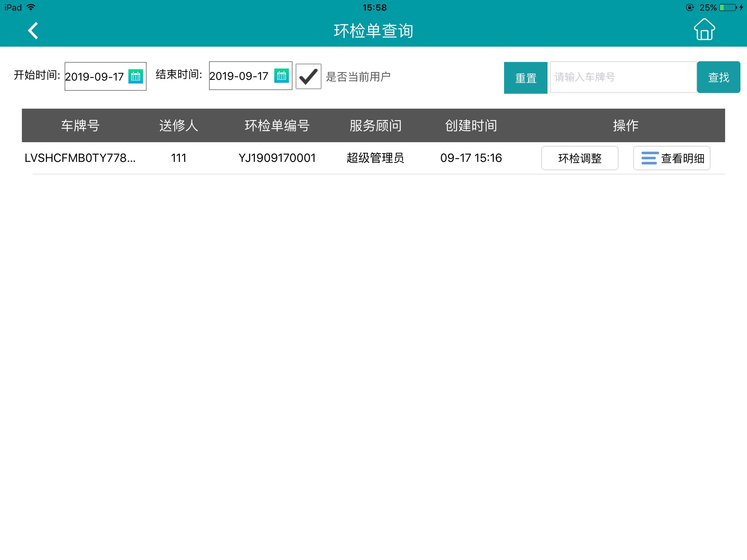Select the 送修人 cell 111

pos(179,158)
